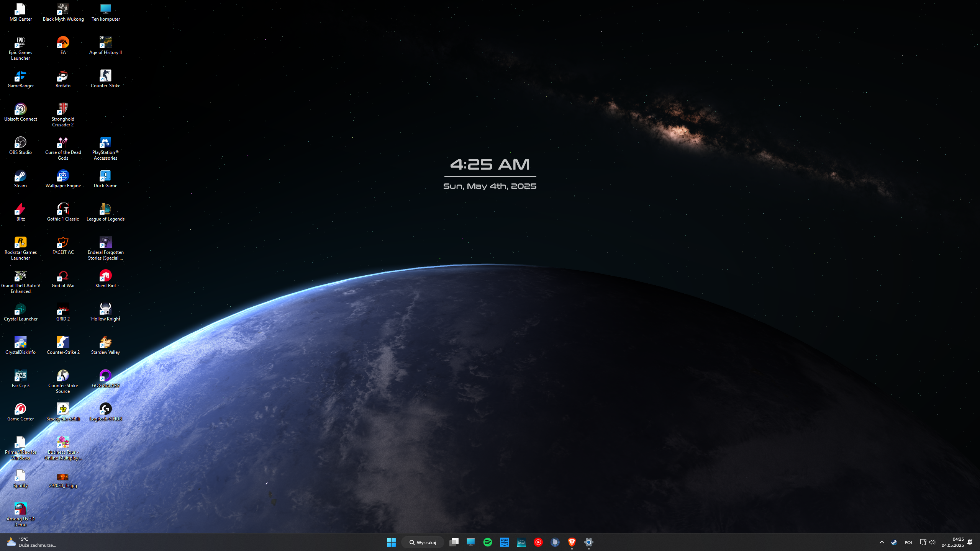Click the Business Tour Online Multiplayer icon
This screenshot has width=980, height=551.
click(63, 448)
